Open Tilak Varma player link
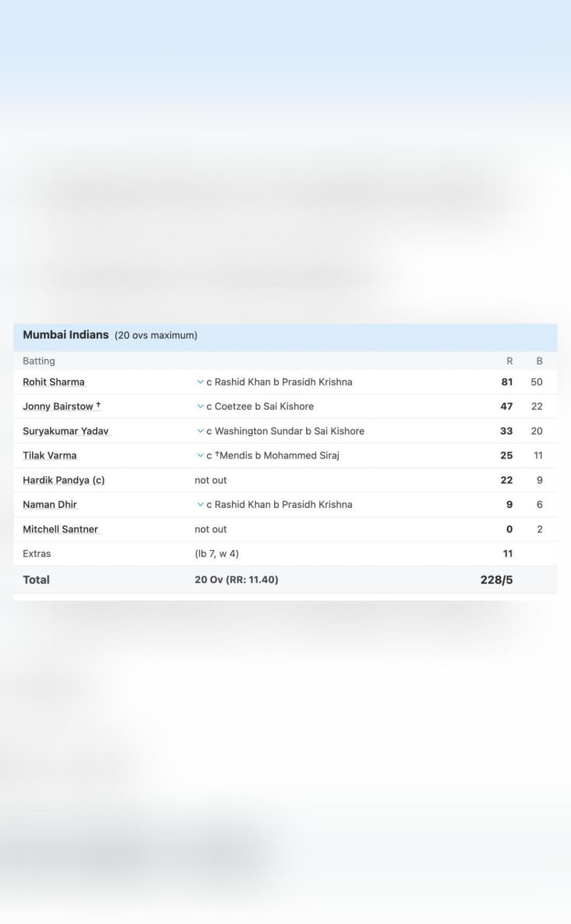Image resolution: width=571 pixels, height=924 pixels. pos(50,456)
